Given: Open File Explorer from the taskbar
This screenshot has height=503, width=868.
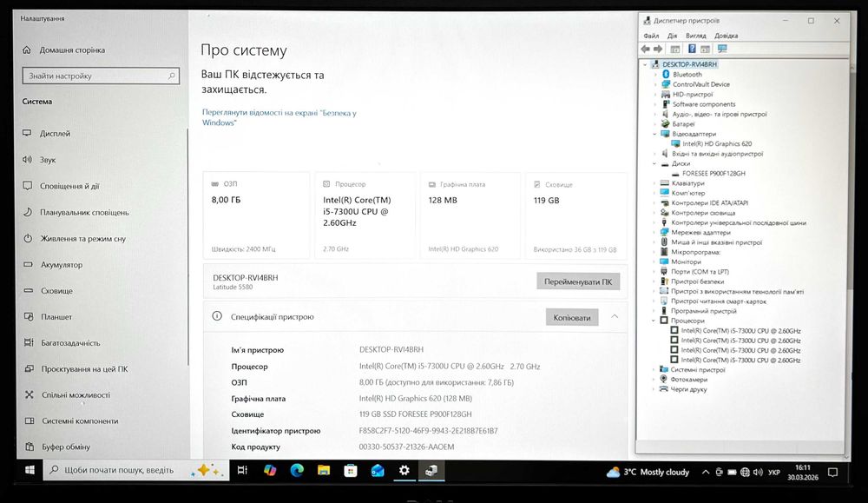Looking at the screenshot, I should [324, 470].
